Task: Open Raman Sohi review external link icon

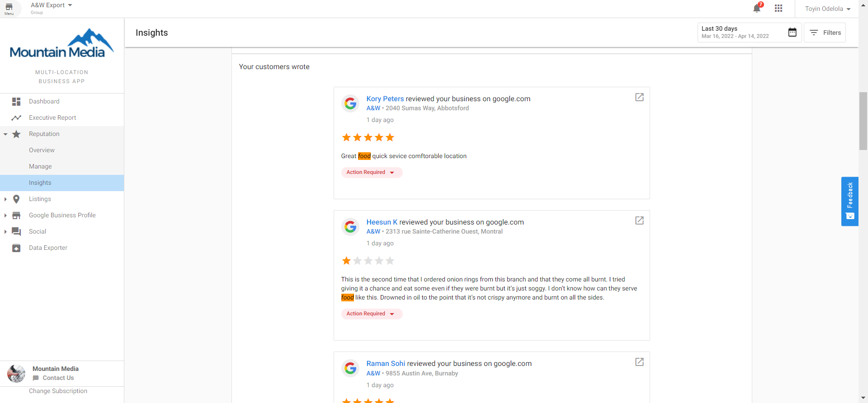Action: tap(639, 362)
